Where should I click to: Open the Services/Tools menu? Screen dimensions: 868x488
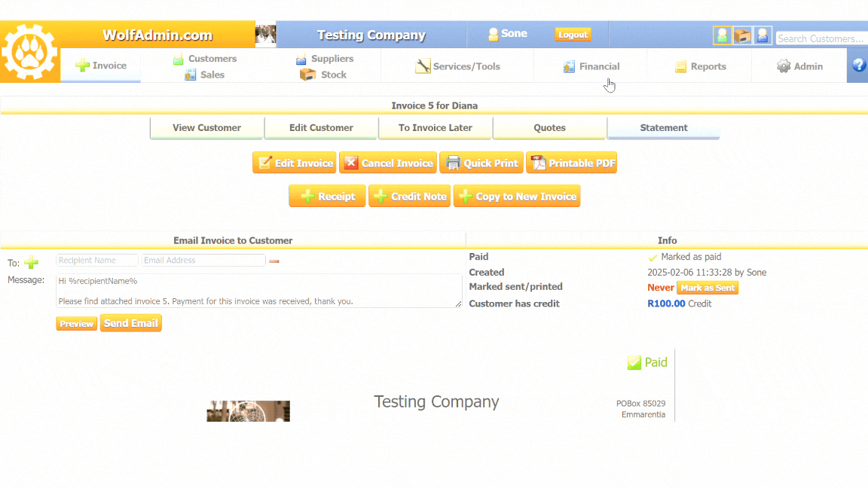tap(458, 66)
